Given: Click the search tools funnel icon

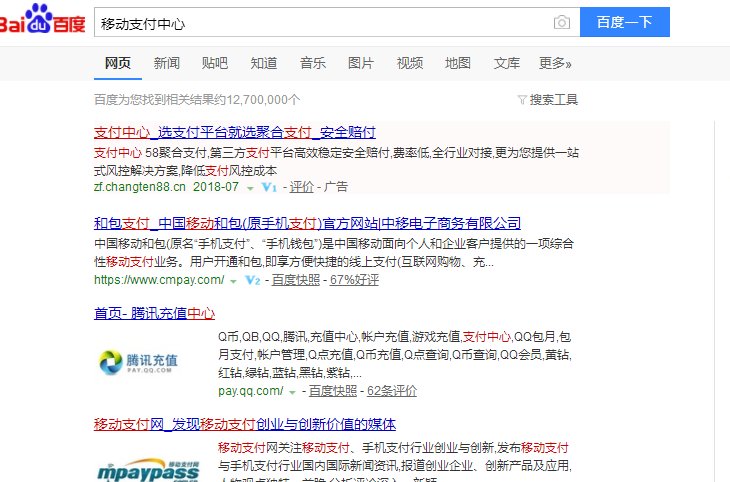Looking at the screenshot, I should tap(522, 100).
